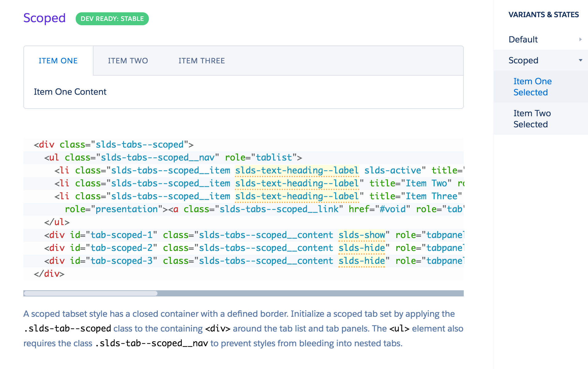Open the Item Two Selected state
The image size is (588, 369).
532,119
